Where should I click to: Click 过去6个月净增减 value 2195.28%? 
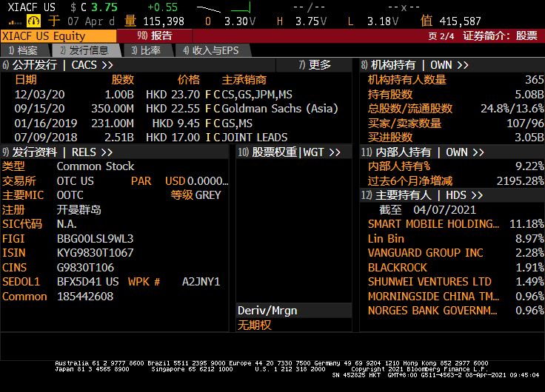click(521, 181)
